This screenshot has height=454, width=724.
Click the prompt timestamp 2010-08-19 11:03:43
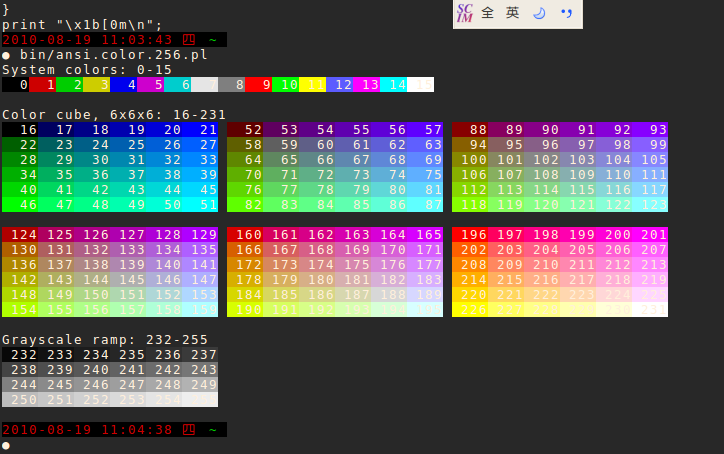pyautogui.click(x=87, y=40)
